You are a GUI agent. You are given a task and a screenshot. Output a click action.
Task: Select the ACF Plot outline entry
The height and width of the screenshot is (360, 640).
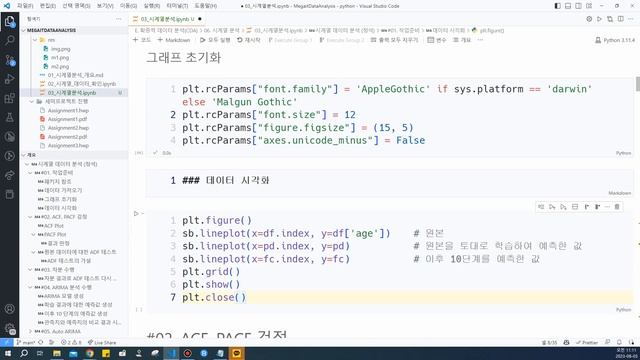pyautogui.click(x=54, y=226)
